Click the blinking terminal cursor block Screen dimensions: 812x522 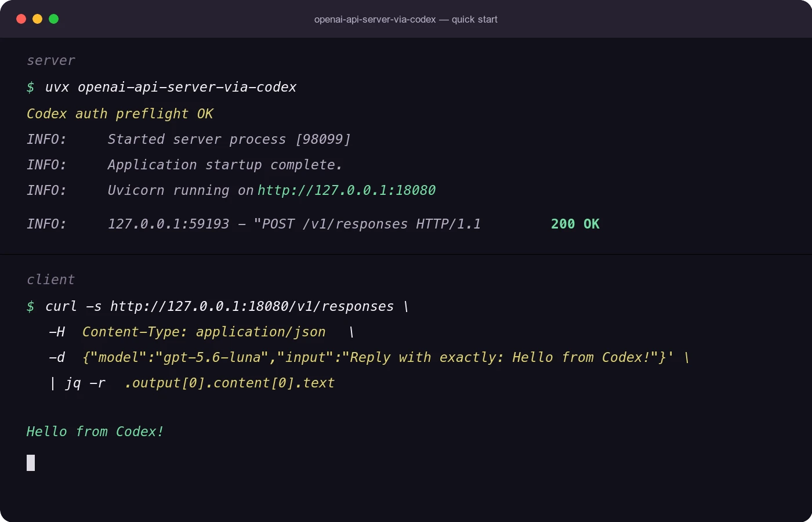point(31,463)
